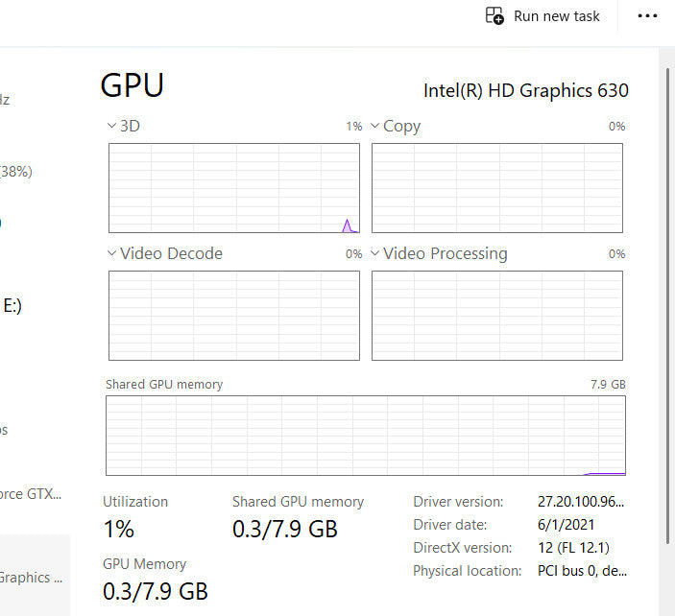The image size is (675, 616).
Task: Open the Copy engine dropdown chevron
Action: tap(374, 126)
